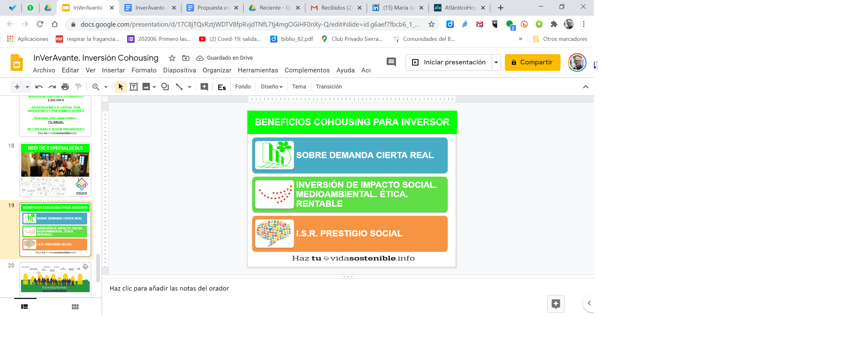Click the Explore button icon
The width and height of the screenshot is (868, 359).
click(x=556, y=304)
